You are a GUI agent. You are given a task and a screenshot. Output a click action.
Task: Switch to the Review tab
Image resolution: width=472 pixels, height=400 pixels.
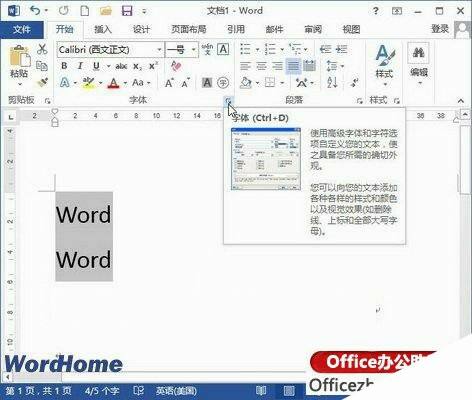pyautogui.click(x=313, y=30)
